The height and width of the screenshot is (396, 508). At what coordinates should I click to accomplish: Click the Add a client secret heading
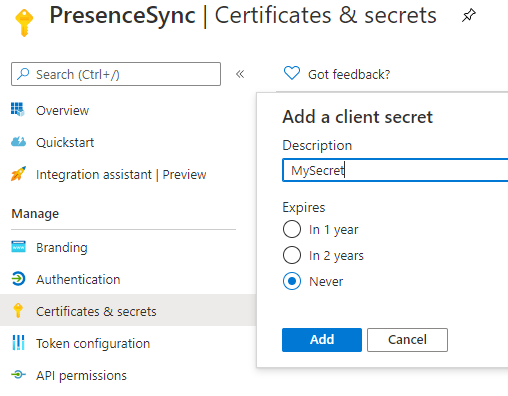pyautogui.click(x=357, y=117)
